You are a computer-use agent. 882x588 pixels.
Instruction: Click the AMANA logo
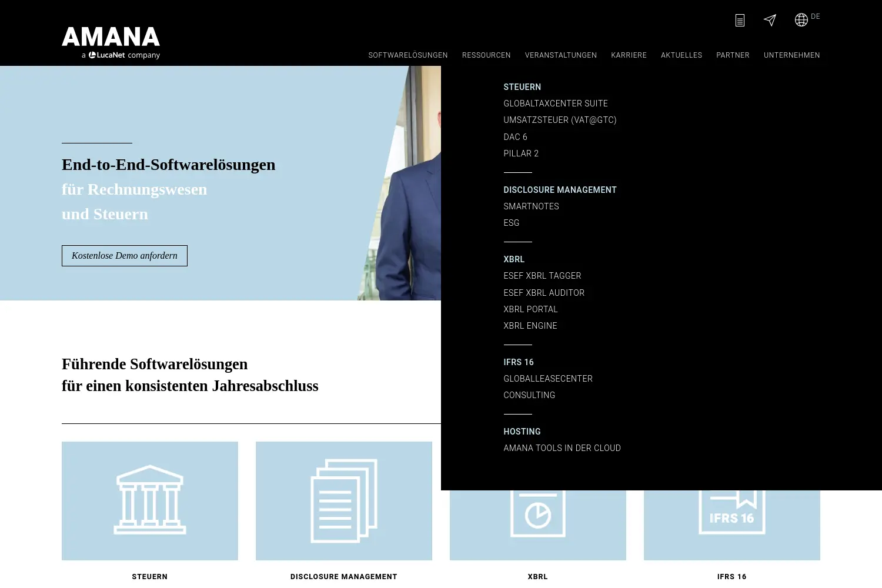point(111,43)
